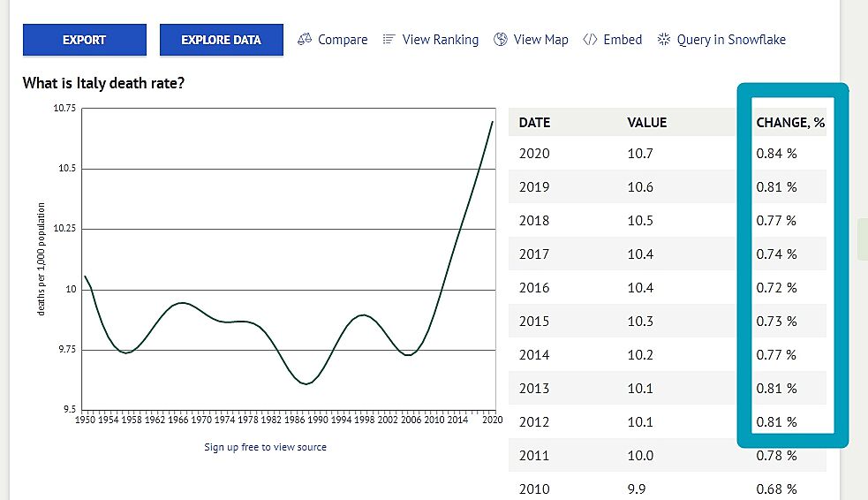The height and width of the screenshot is (500, 868).
Task: Click the 'CHANGE, %' column header
Action: (790, 123)
